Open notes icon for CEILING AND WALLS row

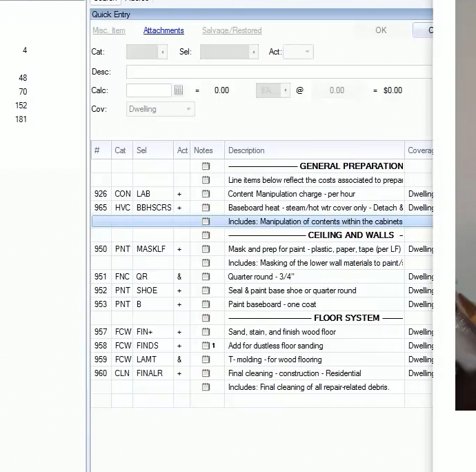pos(206,235)
